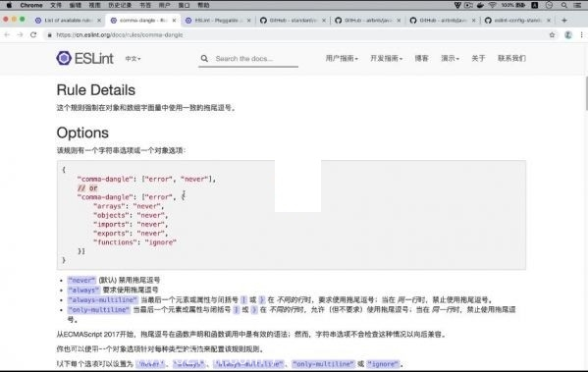Open the Chrome application menu
This screenshot has width=588, height=372.
tap(31, 5)
